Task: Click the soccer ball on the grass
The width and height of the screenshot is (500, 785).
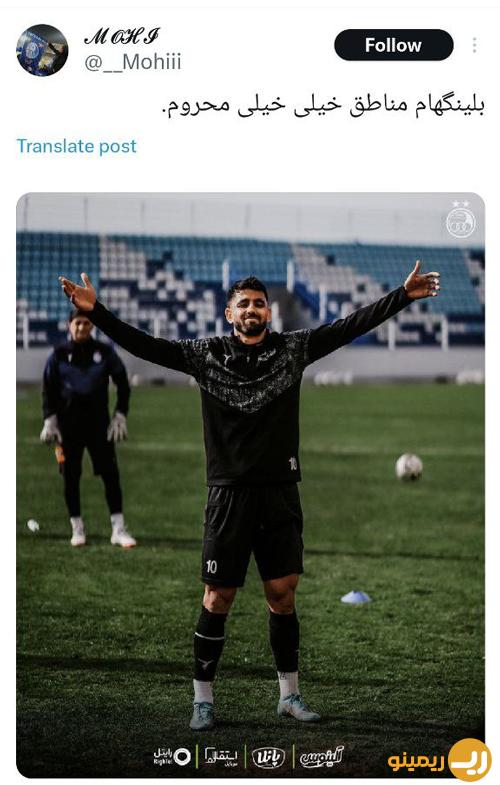Action: [x=409, y=467]
